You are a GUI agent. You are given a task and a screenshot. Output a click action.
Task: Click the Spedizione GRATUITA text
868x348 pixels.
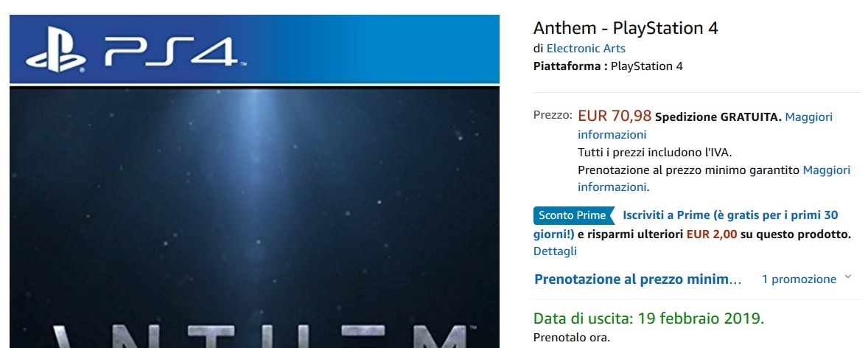(x=718, y=116)
